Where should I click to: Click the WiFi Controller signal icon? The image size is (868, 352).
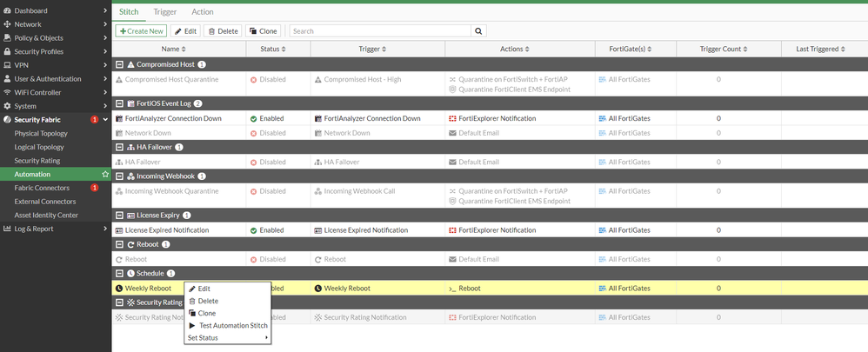click(x=7, y=92)
